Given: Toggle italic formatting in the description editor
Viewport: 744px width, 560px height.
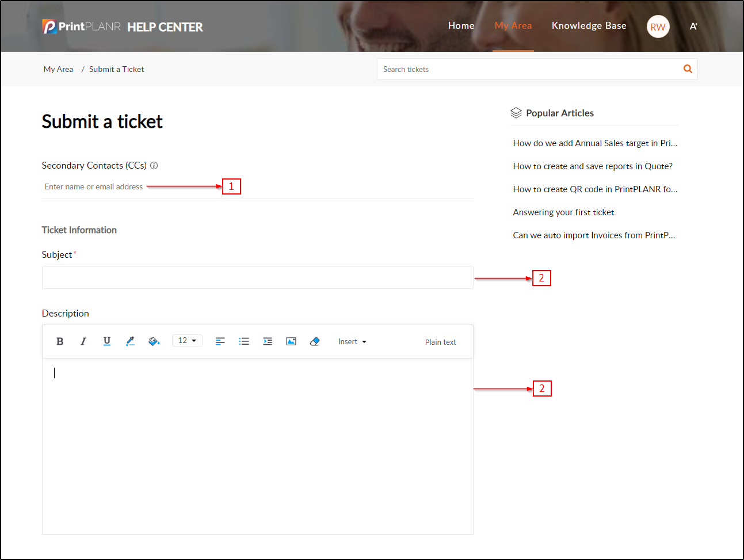Looking at the screenshot, I should pyautogui.click(x=83, y=341).
